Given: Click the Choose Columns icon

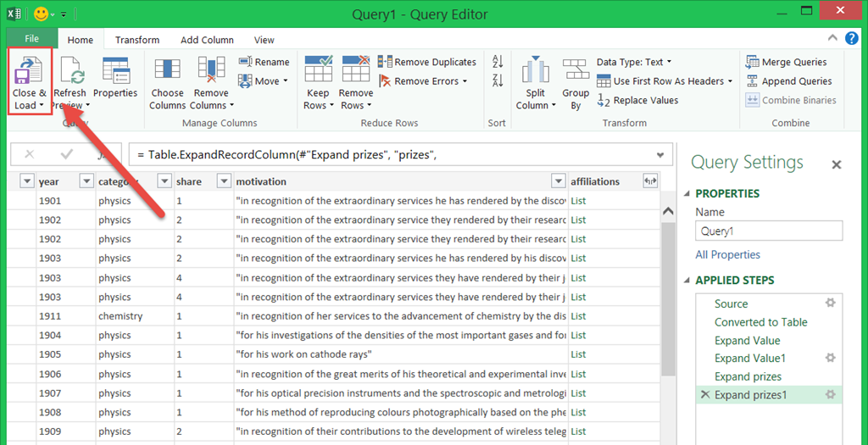Looking at the screenshot, I should click(167, 72).
